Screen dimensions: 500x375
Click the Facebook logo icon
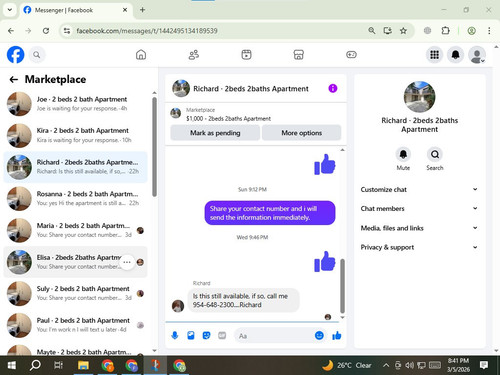pyautogui.click(x=15, y=54)
